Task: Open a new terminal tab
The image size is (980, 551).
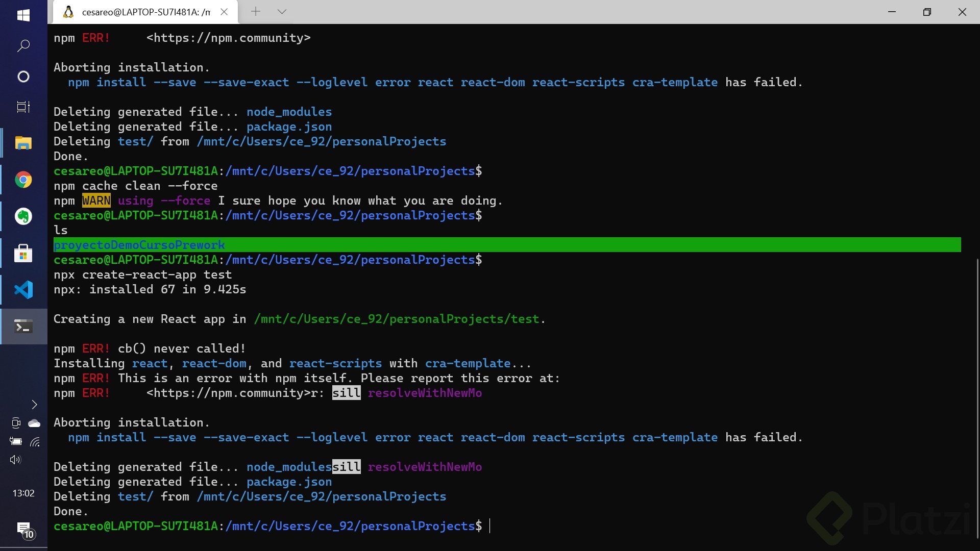Action: point(256,11)
